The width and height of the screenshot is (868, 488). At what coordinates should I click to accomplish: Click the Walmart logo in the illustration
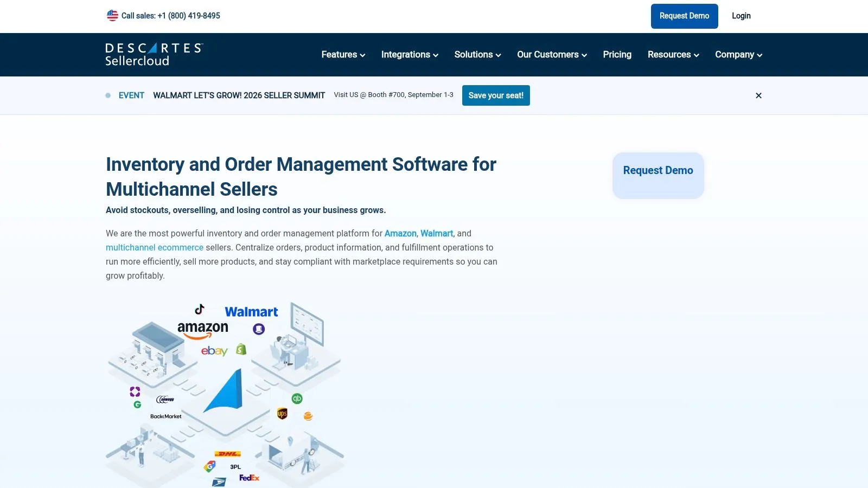click(x=251, y=312)
